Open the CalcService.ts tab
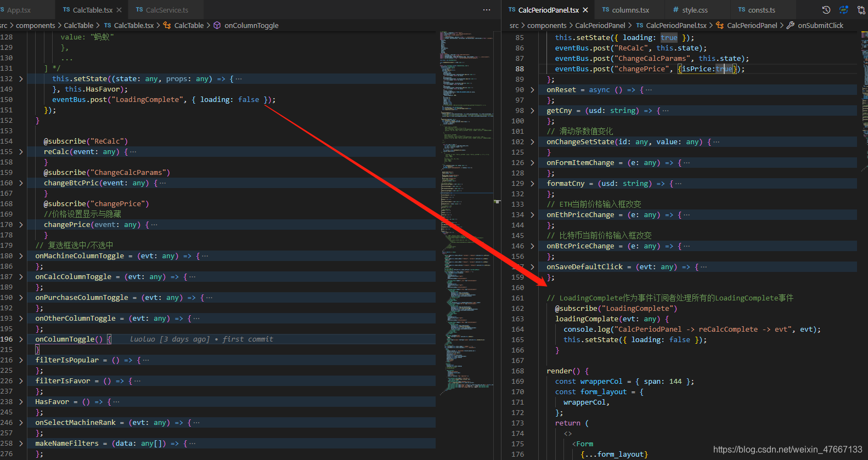The height and width of the screenshot is (460, 868). pos(166,10)
